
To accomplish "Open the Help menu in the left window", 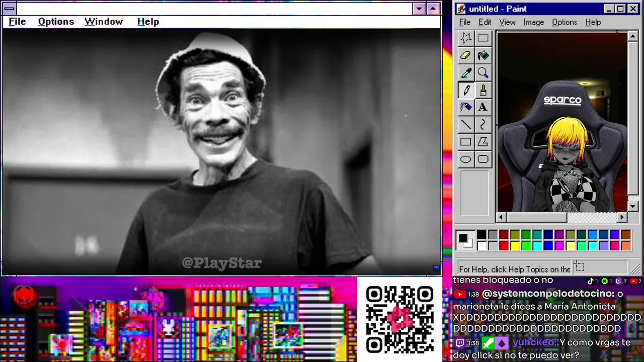I will 148,22.
